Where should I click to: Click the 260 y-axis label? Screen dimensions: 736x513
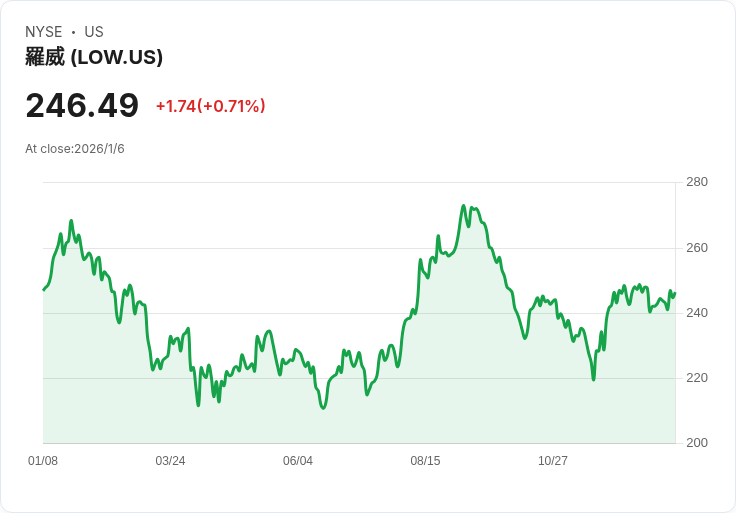[x=696, y=248]
